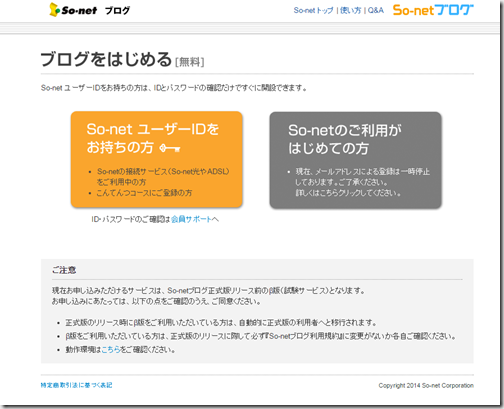Click the key icon on orange button
Viewport: 504px width, 409px height.
170,148
